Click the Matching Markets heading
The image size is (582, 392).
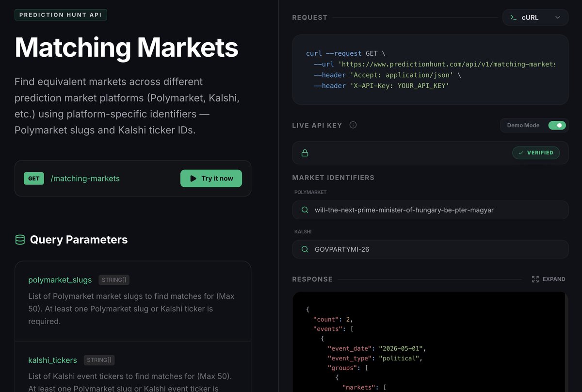[127, 48]
